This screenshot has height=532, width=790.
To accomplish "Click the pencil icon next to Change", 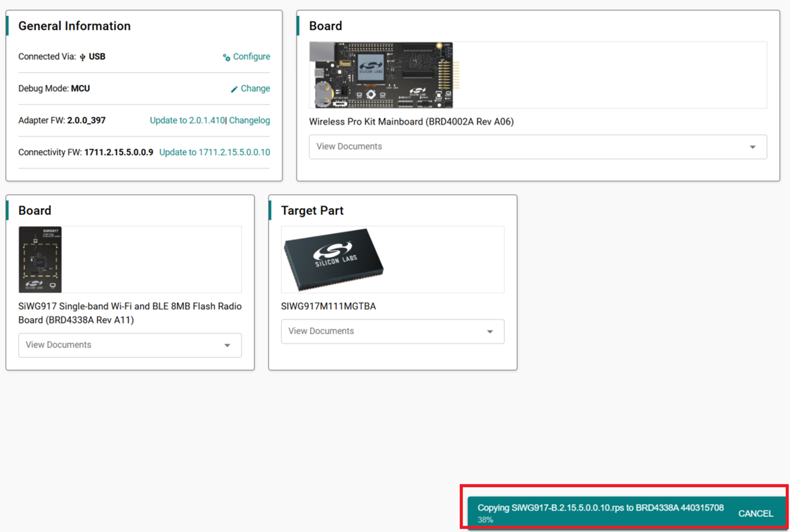I will (234, 89).
